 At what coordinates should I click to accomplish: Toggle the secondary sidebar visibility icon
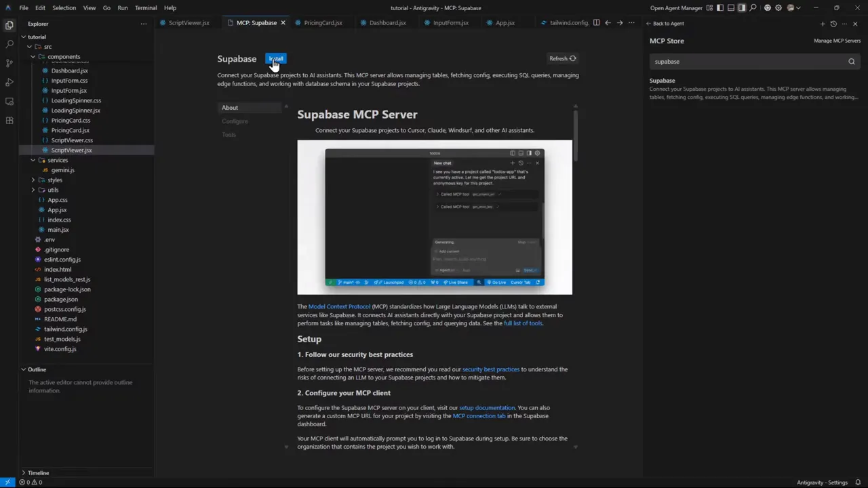[x=743, y=7]
